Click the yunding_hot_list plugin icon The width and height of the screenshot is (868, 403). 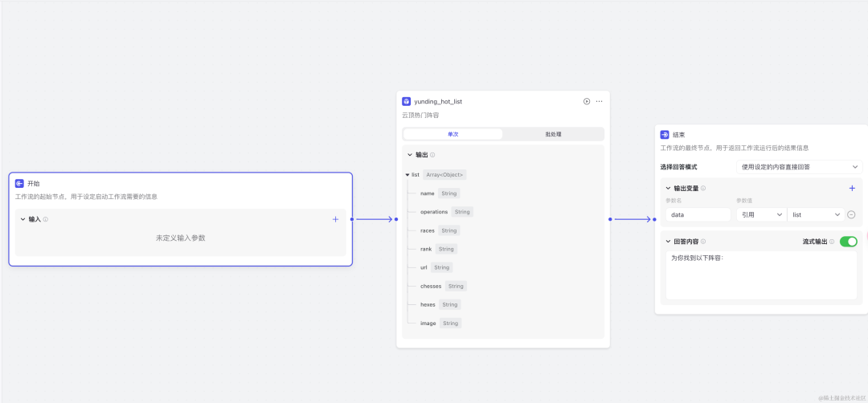[x=407, y=101]
